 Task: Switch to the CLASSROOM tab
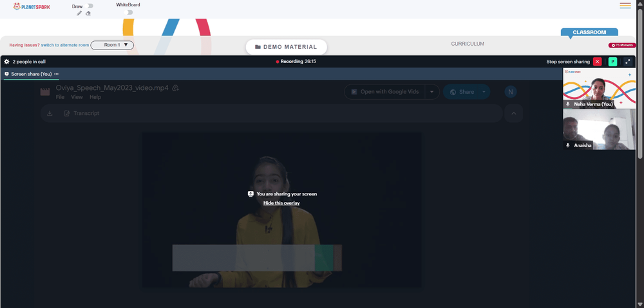(589, 32)
